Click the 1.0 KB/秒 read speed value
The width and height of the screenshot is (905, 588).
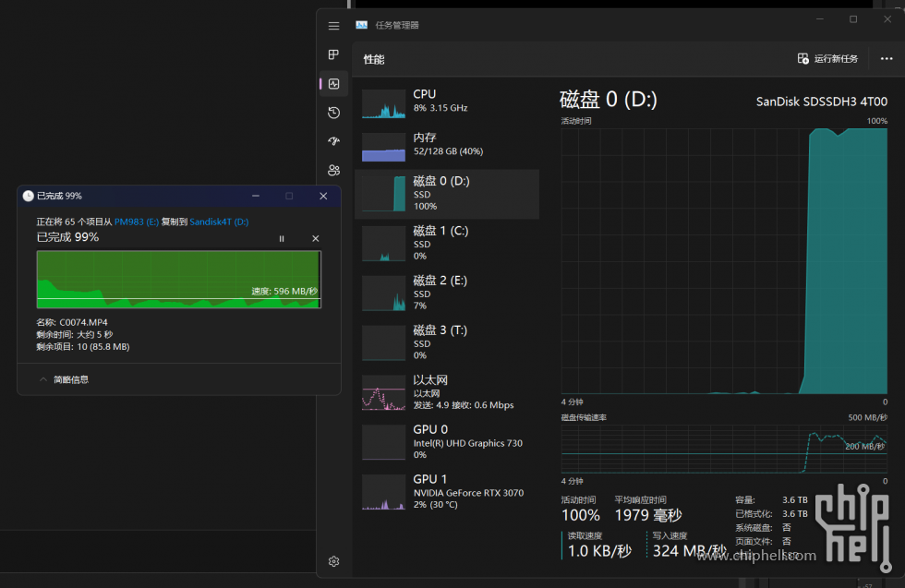coord(599,551)
